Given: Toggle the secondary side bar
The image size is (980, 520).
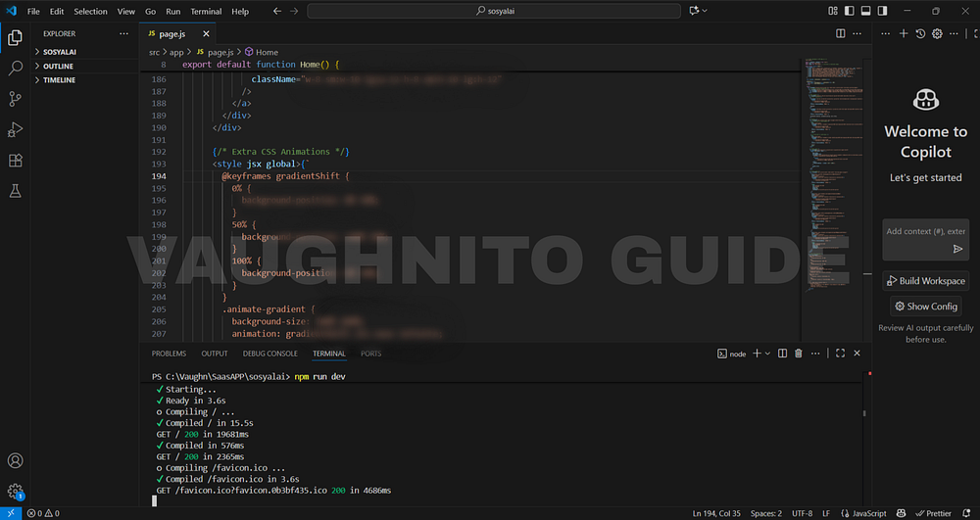Looking at the screenshot, I should [882, 11].
